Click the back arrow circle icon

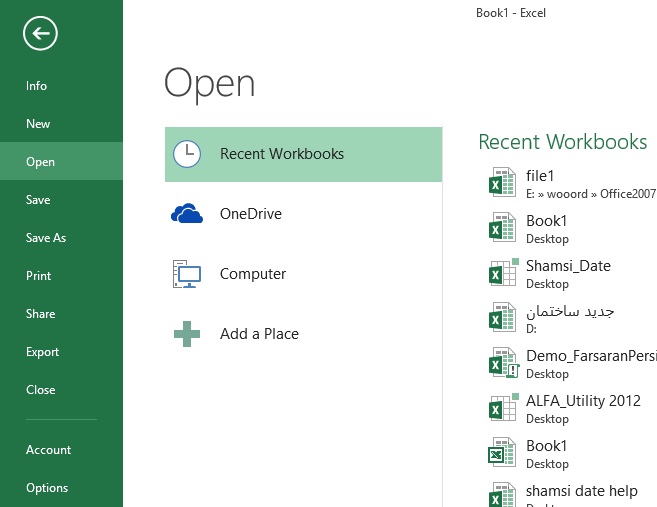(x=40, y=33)
